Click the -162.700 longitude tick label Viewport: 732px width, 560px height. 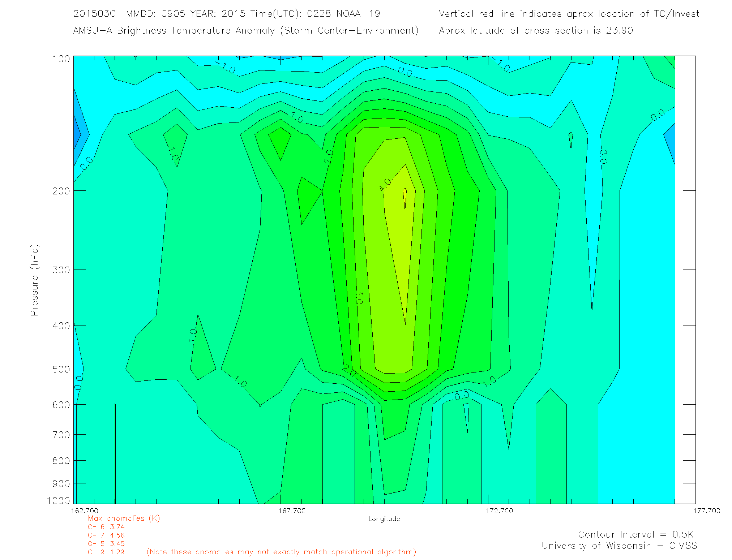(82, 511)
